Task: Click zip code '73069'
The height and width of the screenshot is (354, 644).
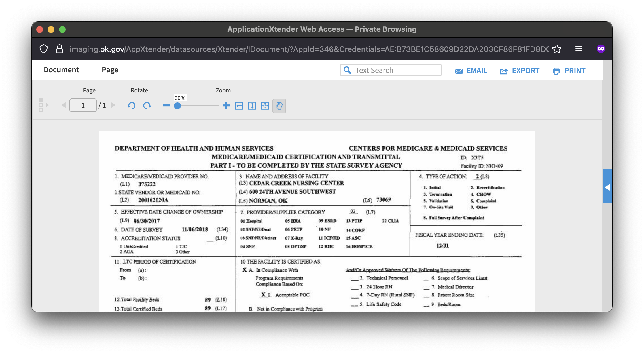Action: pyautogui.click(x=384, y=200)
